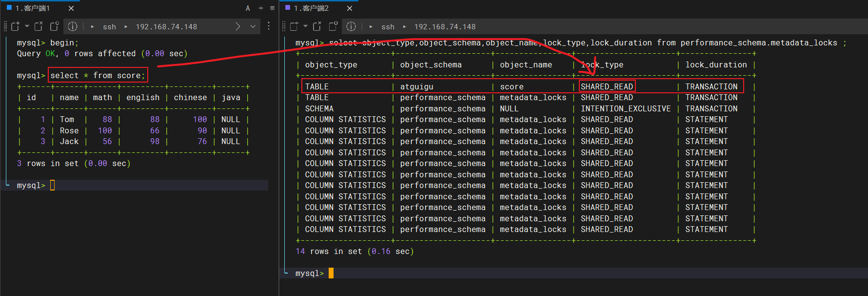Viewport: 868px width, 296px height.
Task: Click TRANSACTION in the atguigu score row
Action: 711,86
